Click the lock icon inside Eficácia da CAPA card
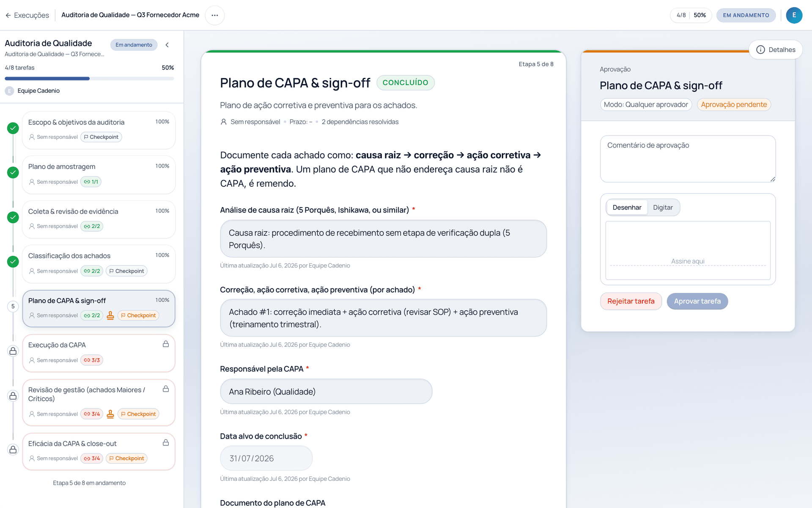The height and width of the screenshot is (508, 812). point(166,442)
